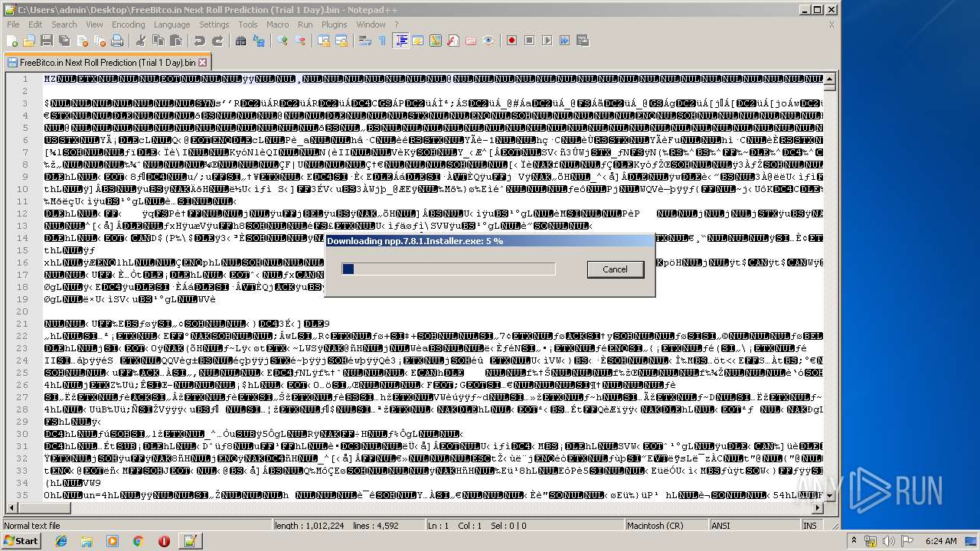Cancel the npp installer download
This screenshot has width=980, height=551.
pos(615,269)
